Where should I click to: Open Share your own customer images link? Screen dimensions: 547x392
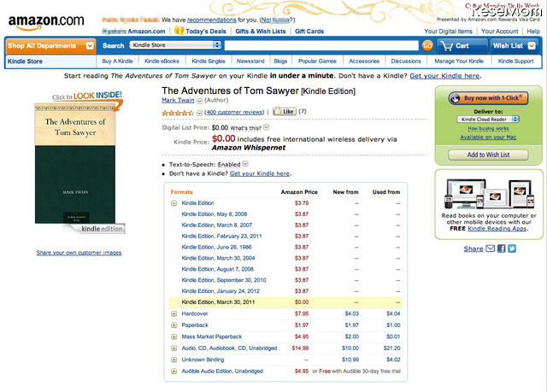click(x=79, y=253)
